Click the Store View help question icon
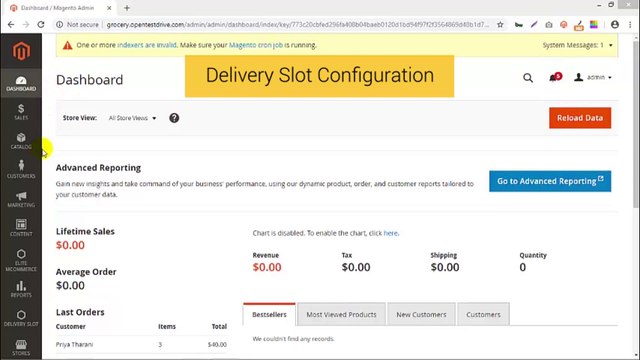This screenshot has height=360, width=640. 174,118
